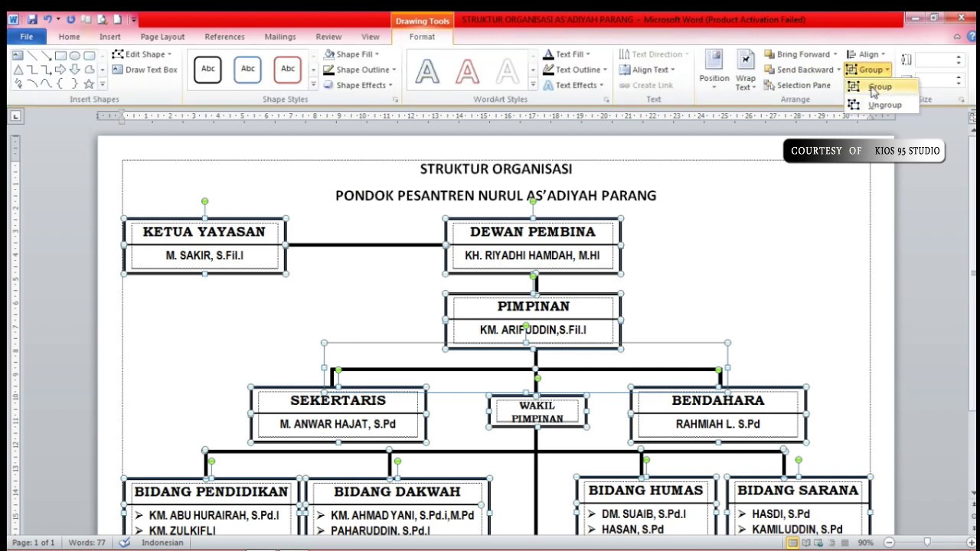Open the Edit Shape dropdown
This screenshot has height=551, width=980.
click(x=142, y=54)
